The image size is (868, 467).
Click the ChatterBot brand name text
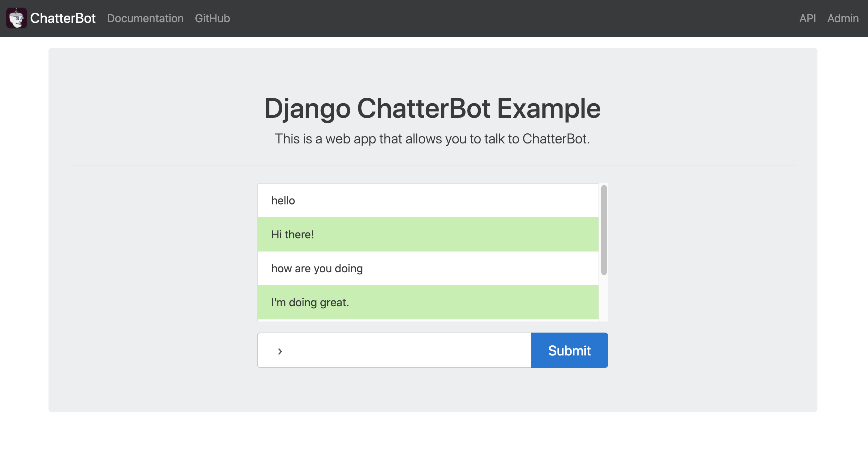click(63, 18)
